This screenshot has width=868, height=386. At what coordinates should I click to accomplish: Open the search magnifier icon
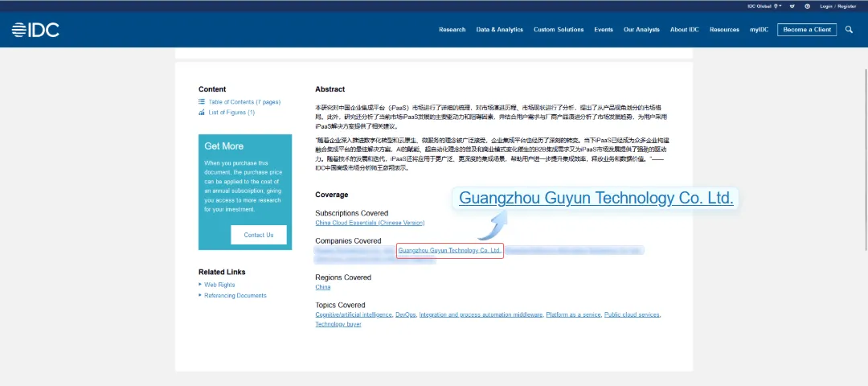coord(850,30)
